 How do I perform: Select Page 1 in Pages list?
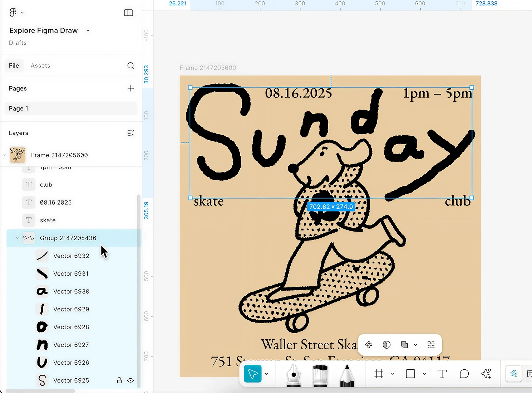pyautogui.click(x=71, y=108)
